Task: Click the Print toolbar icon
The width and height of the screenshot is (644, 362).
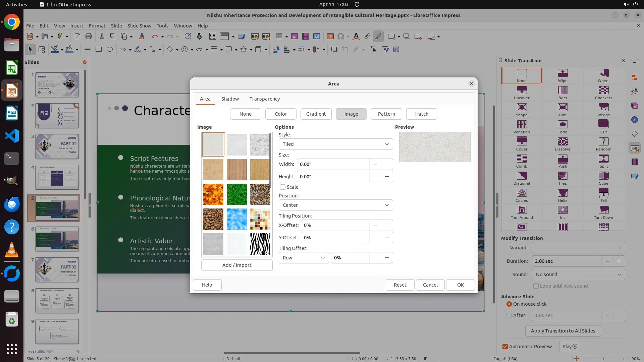Action: 89,37
